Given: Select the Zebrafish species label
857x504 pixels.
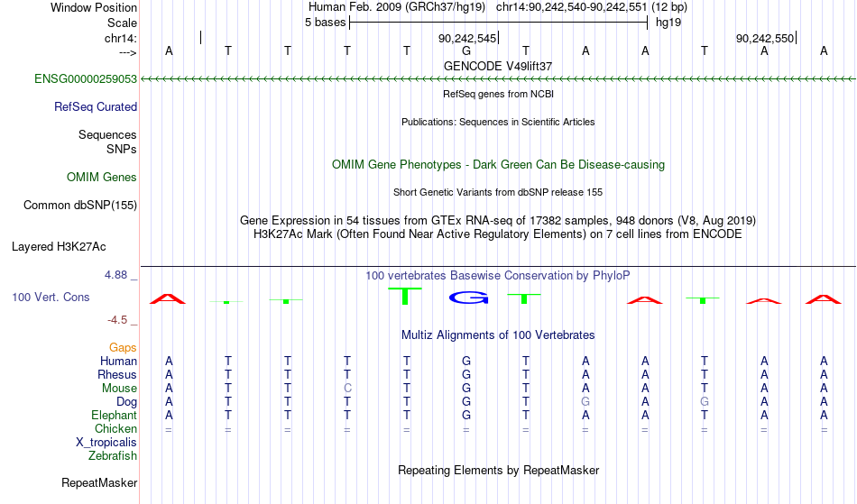Looking at the screenshot, I should tap(113, 455).
